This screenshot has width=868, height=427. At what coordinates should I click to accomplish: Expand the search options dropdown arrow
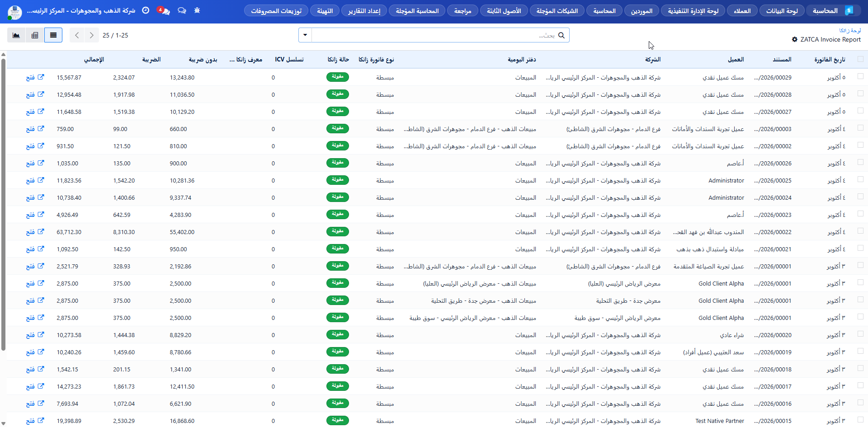click(305, 35)
